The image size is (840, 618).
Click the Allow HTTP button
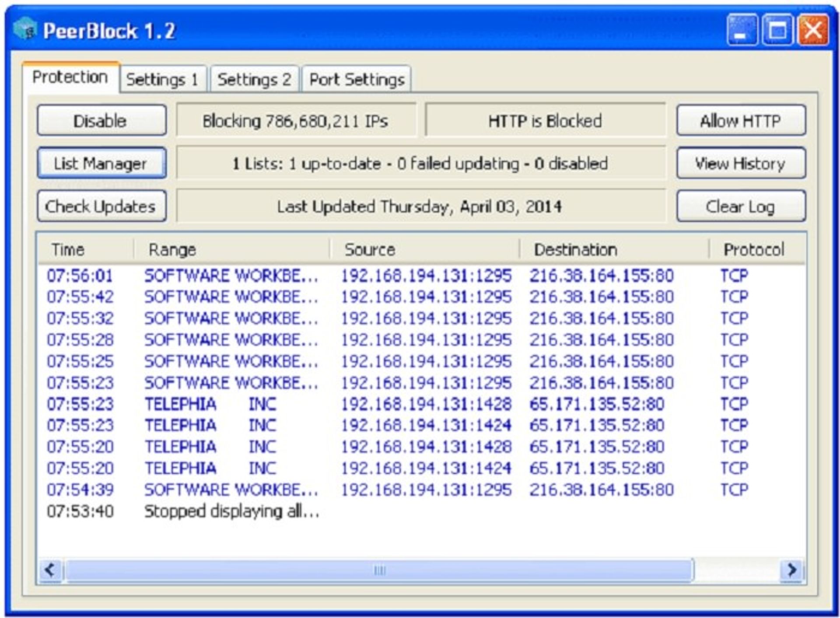[x=741, y=120]
